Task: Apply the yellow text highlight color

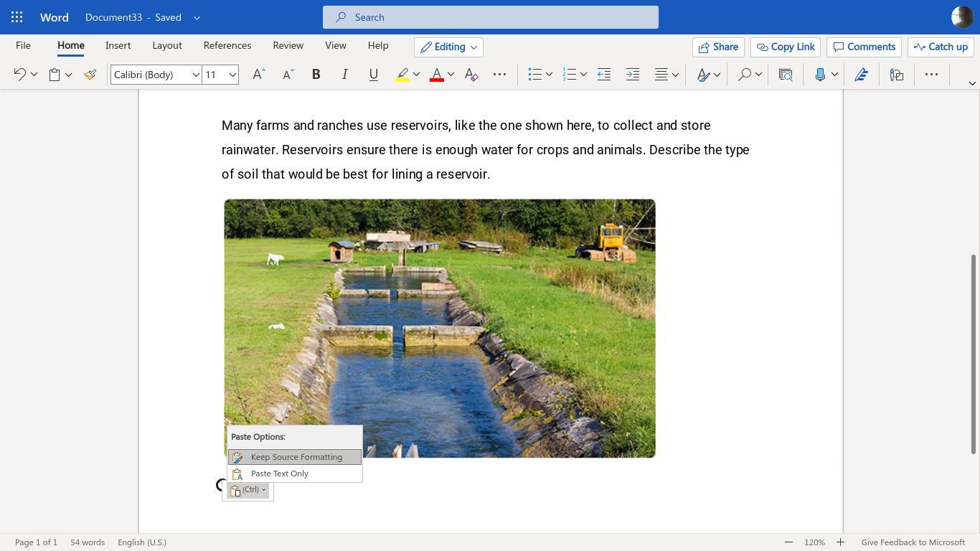Action: coord(402,75)
